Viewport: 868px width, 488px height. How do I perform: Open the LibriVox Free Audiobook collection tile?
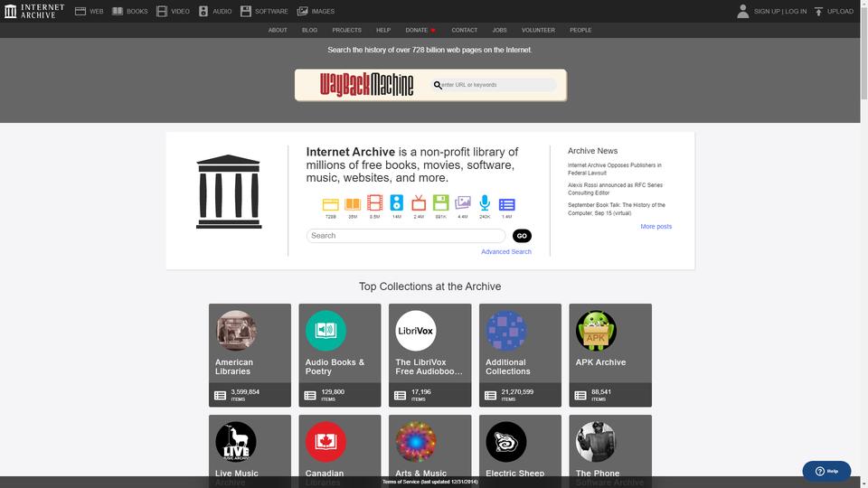(430, 354)
